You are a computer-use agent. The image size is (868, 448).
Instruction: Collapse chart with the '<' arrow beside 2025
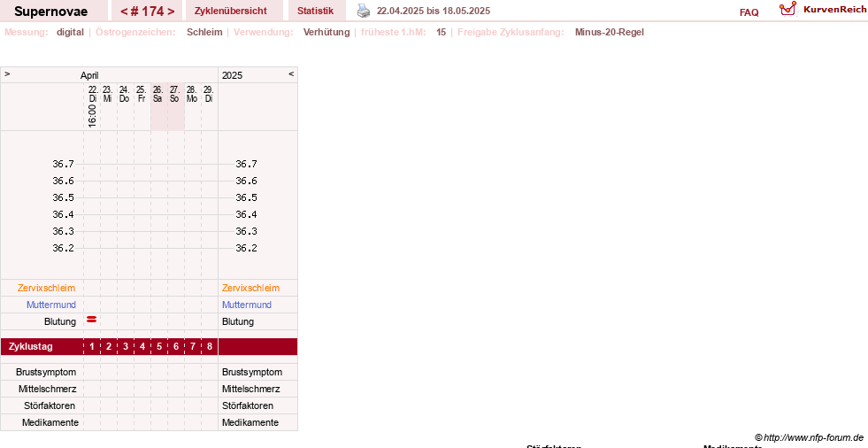(291, 73)
